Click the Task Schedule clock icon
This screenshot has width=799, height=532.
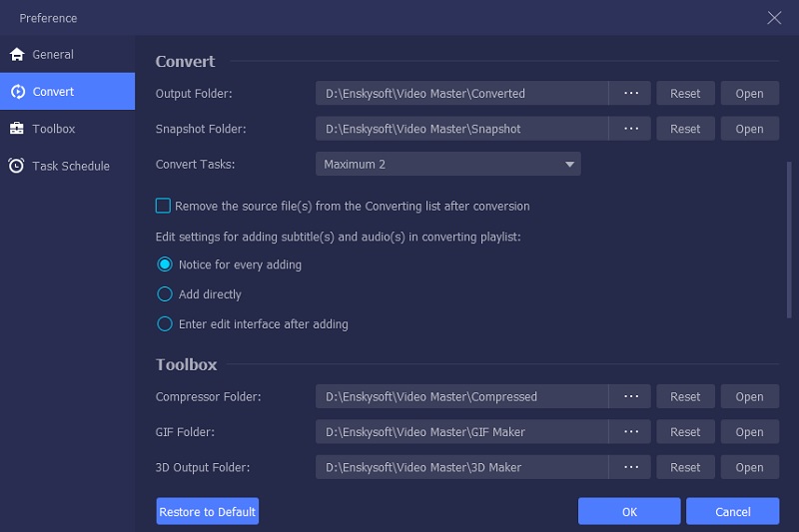[x=17, y=166]
